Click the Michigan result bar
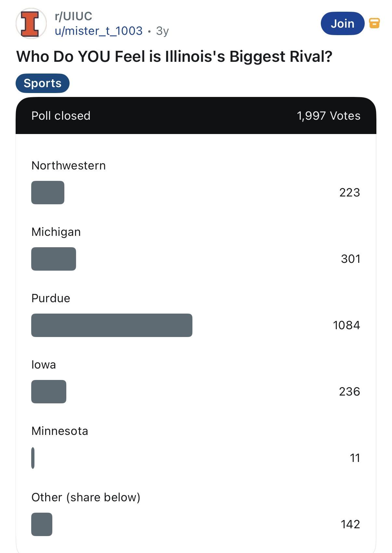The width and height of the screenshot is (392, 553). 54,259
